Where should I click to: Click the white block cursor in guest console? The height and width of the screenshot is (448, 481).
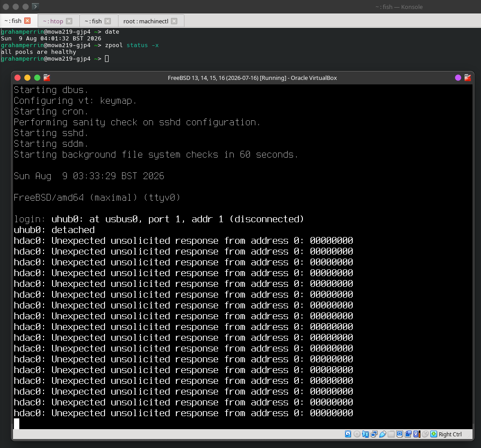pos(17,423)
